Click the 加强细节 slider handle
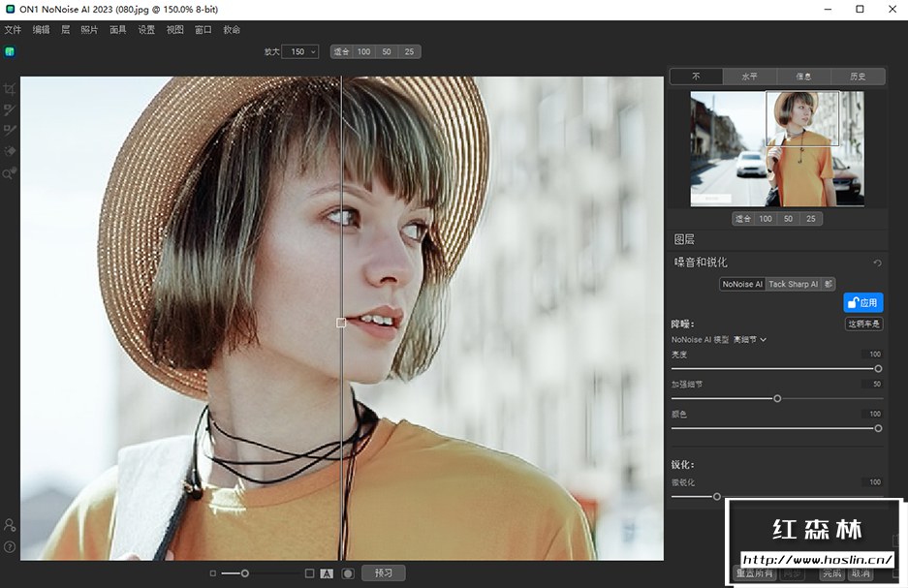The image size is (908, 588). click(777, 398)
